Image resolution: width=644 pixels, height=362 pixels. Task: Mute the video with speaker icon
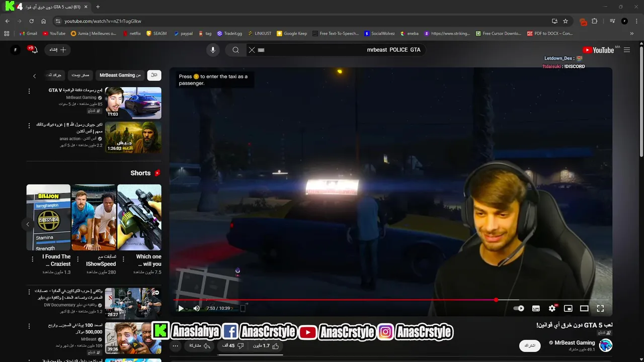tap(196, 308)
